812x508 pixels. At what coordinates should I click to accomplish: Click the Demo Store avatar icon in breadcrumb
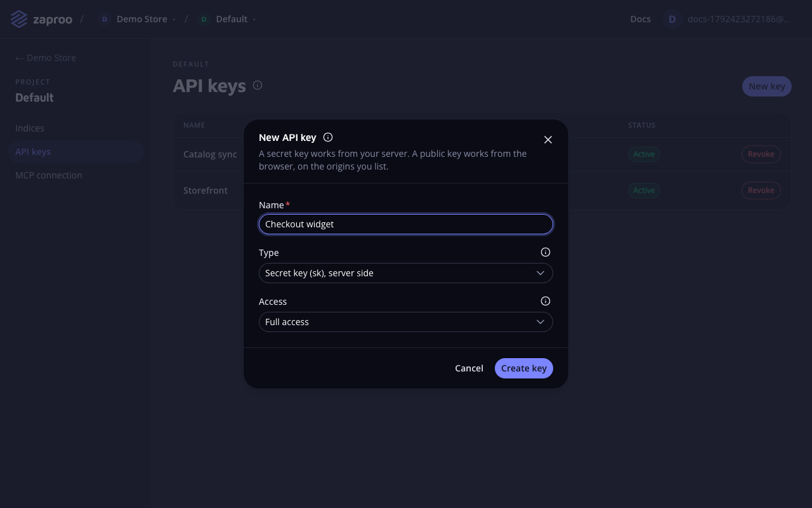(105, 19)
